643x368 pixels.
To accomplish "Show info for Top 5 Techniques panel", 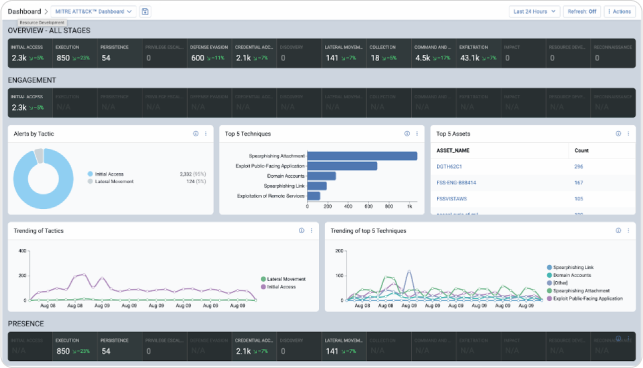I will [407, 134].
